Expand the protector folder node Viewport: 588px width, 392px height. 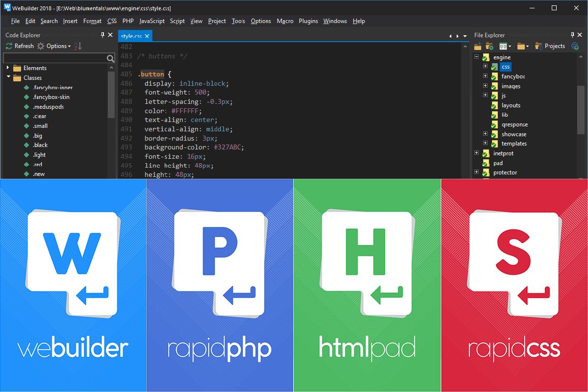coord(476,172)
